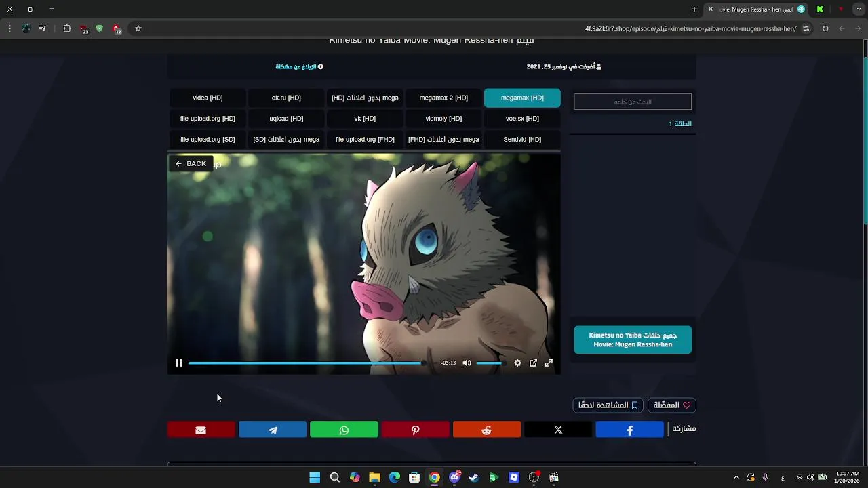Bookmark this page with star icon
Screen dimensions: 868x488
(138, 28)
